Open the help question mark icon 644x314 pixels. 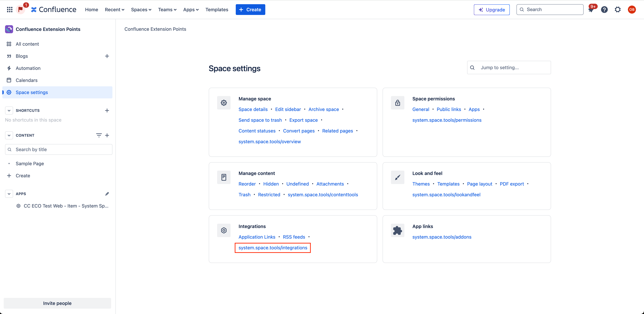[x=604, y=10]
